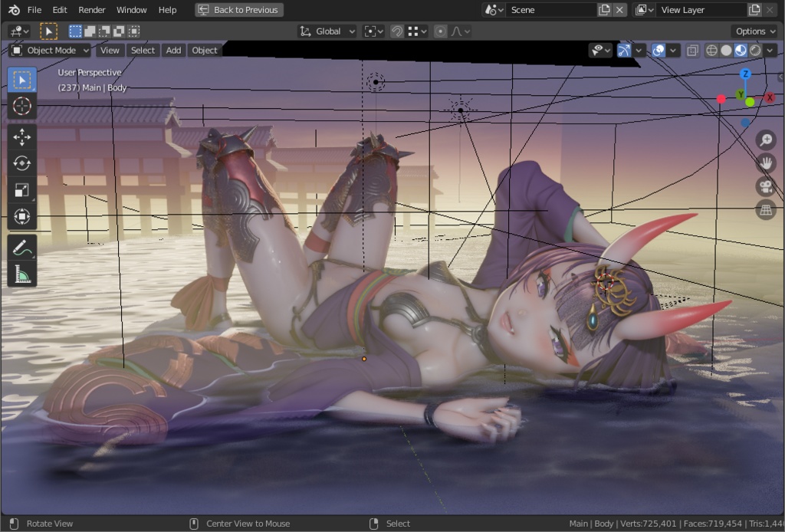This screenshot has width=785, height=532.
Task: Pick the Annotate tool
Action: click(x=21, y=246)
